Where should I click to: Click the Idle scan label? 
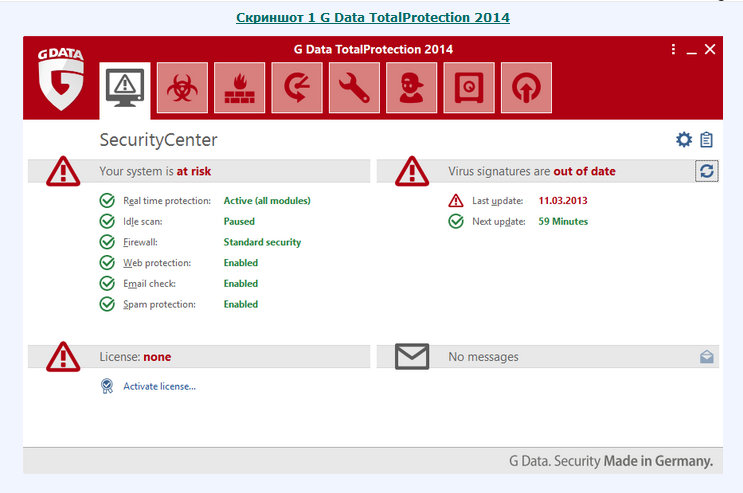tap(143, 221)
